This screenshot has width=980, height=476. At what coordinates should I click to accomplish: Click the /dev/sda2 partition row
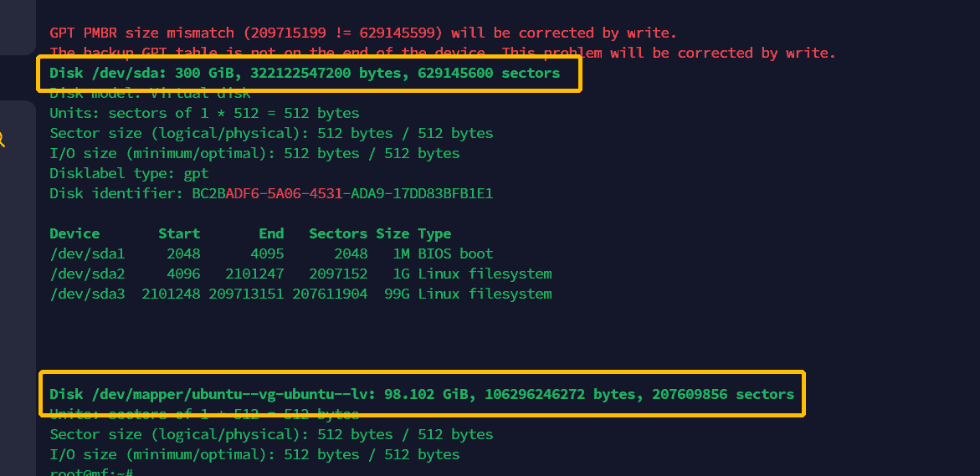[x=300, y=274]
